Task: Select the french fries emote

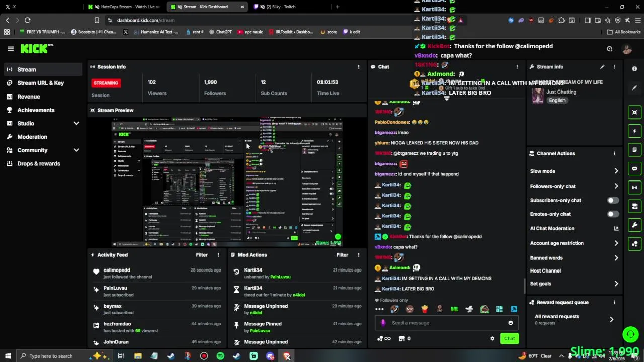Action: click(424, 309)
